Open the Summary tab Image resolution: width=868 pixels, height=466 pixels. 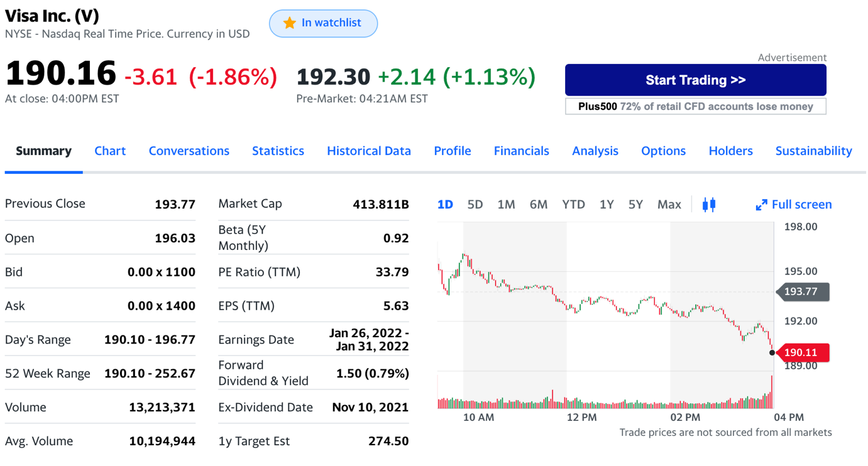(x=43, y=151)
